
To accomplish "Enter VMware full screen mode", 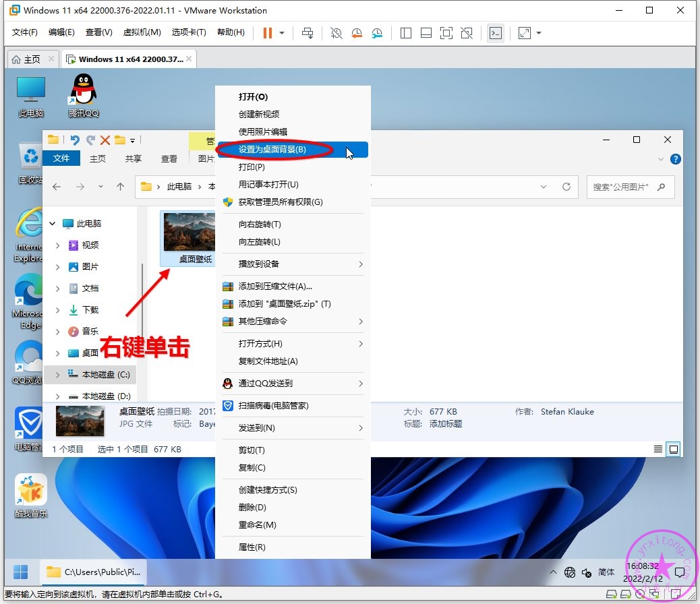I will pyautogui.click(x=446, y=33).
